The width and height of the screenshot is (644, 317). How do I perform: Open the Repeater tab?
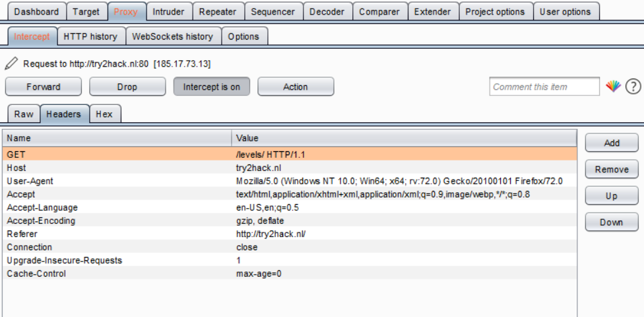218,11
